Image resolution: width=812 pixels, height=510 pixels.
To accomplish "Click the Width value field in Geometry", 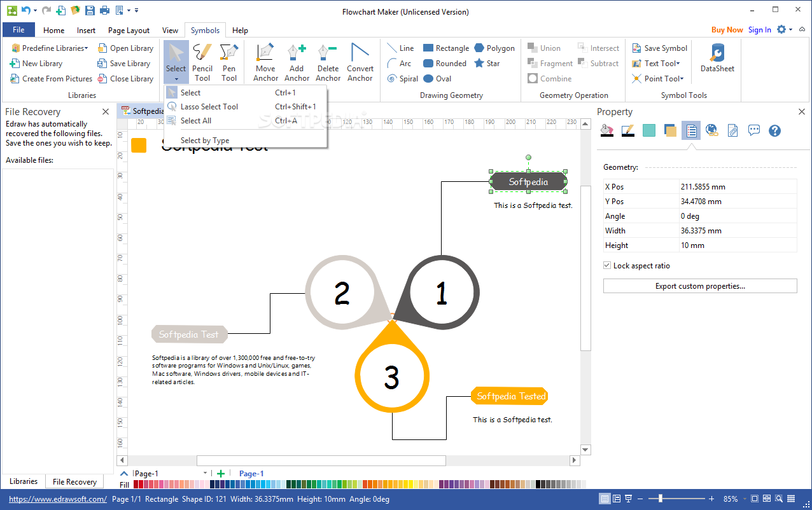I will pos(738,231).
